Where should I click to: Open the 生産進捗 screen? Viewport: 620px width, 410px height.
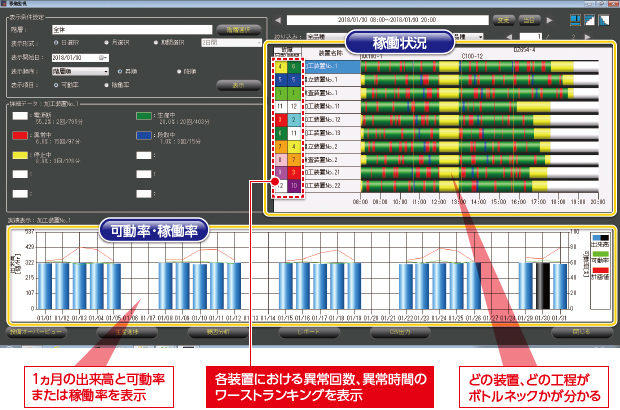coord(127,332)
